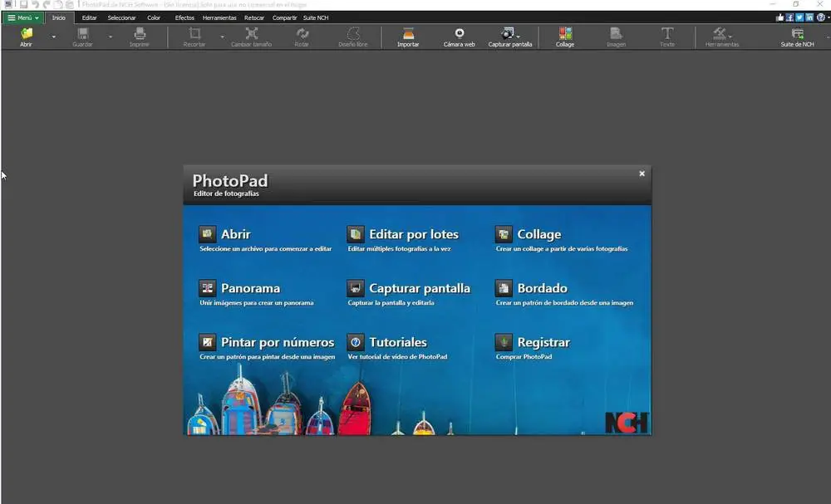Click the Registrar link

click(543, 342)
